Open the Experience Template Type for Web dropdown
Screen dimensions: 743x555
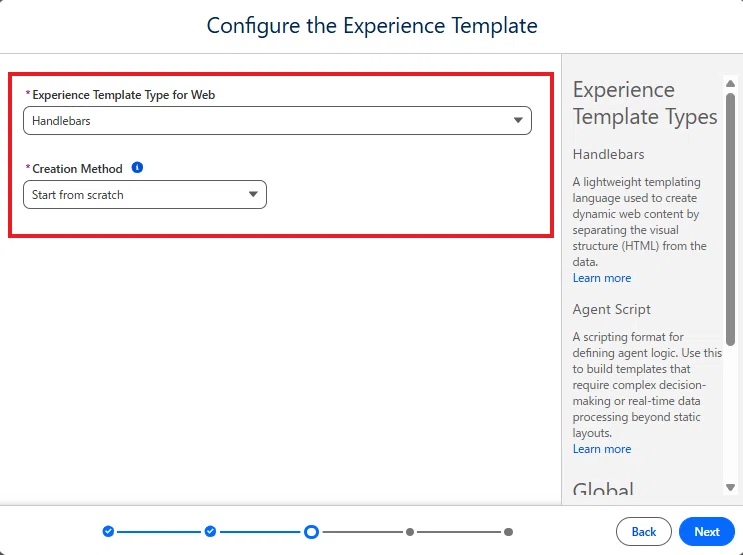(x=277, y=120)
